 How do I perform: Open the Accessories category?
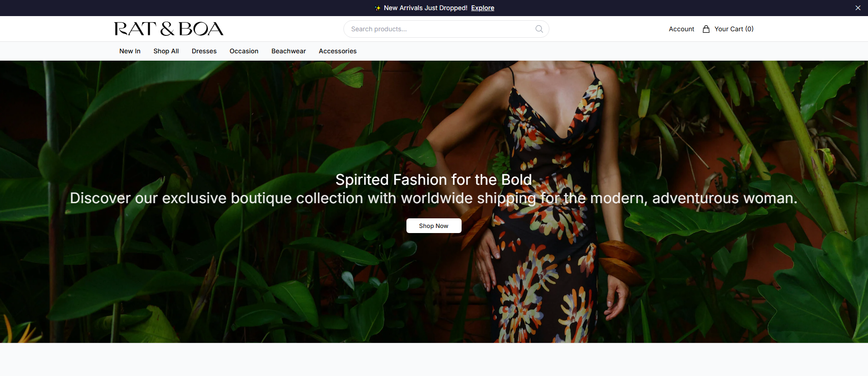338,51
